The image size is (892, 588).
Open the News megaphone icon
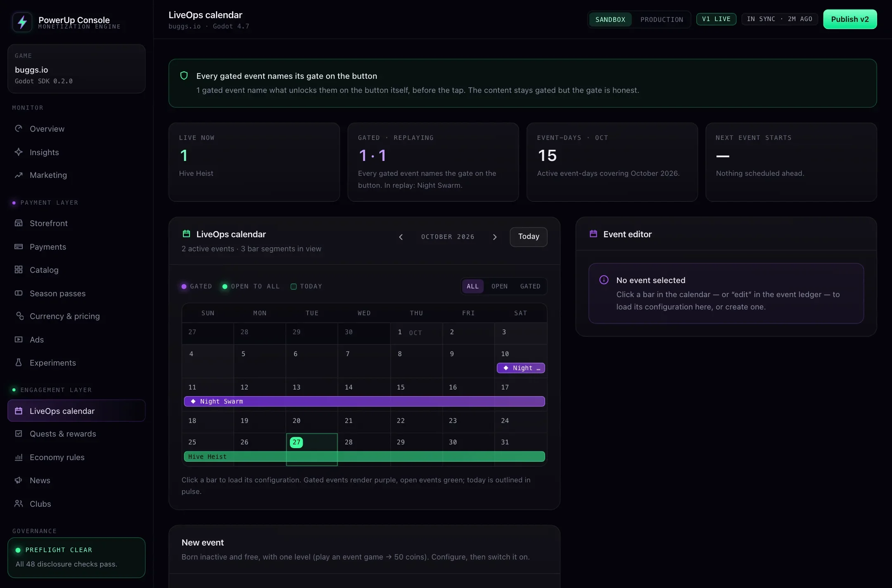pos(19,480)
